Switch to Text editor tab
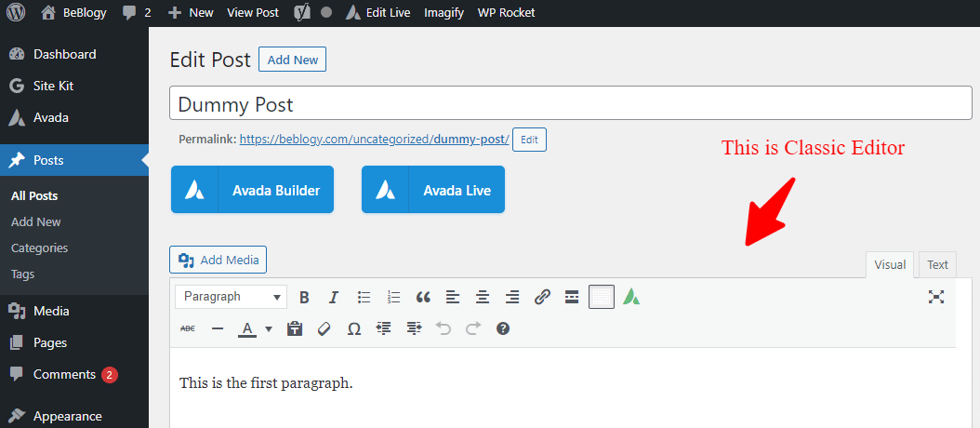980x428 pixels. [937, 264]
